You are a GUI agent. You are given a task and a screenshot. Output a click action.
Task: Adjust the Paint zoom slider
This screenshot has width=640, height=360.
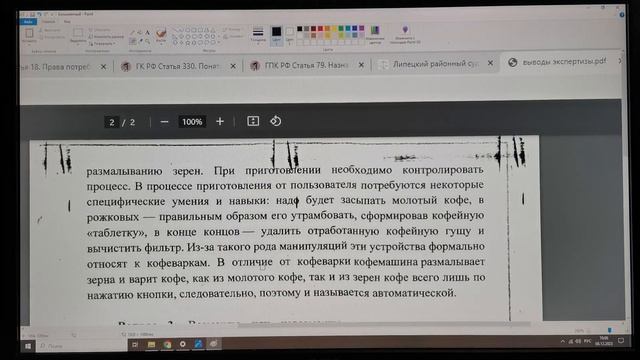point(609,330)
